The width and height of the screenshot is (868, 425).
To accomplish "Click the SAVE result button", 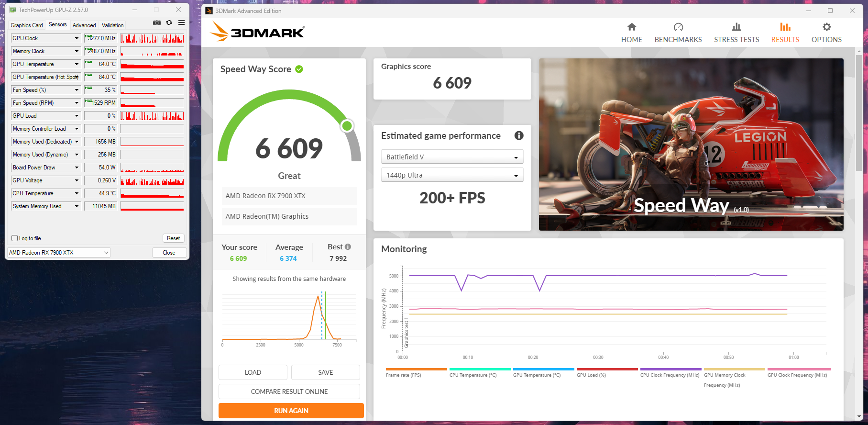I will tap(326, 372).
